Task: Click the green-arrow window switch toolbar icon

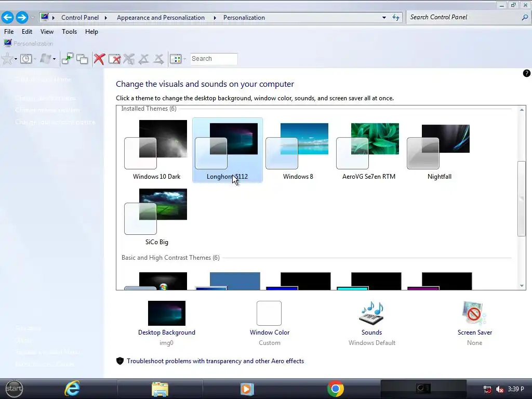Action: point(68,59)
